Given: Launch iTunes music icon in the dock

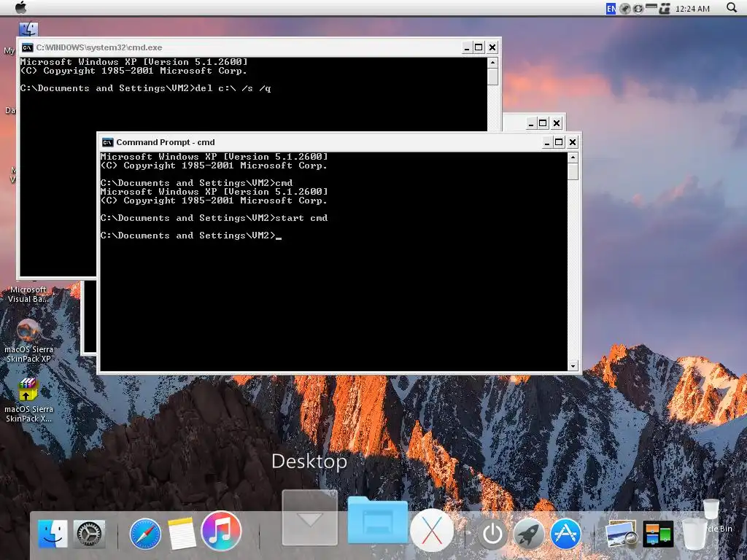Looking at the screenshot, I should click(221, 531).
